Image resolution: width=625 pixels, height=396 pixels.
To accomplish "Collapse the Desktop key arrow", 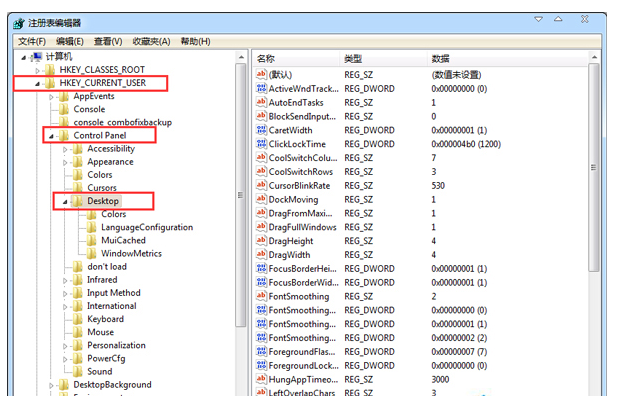I will [65, 202].
